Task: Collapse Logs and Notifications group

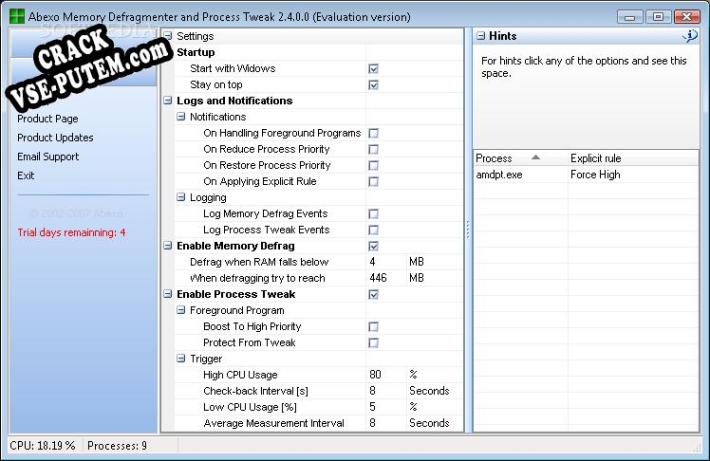Action: (x=168, y=101)
